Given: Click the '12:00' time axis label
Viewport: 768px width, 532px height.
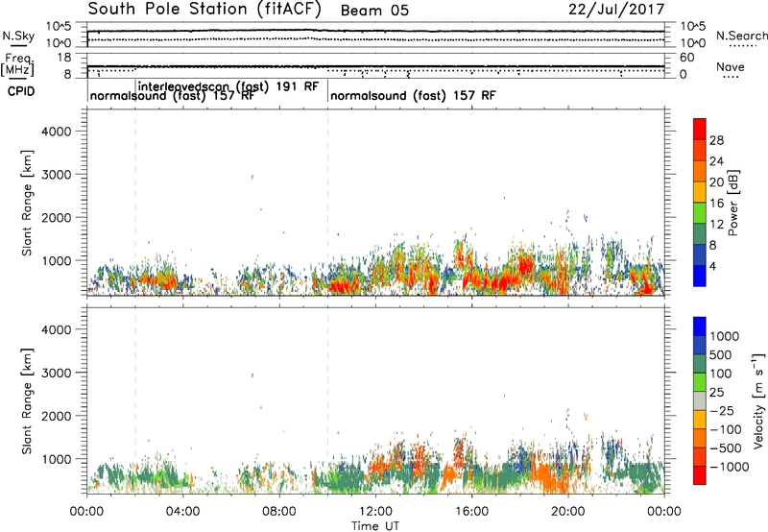Looking at the screenshot, I should coord(375,512).
